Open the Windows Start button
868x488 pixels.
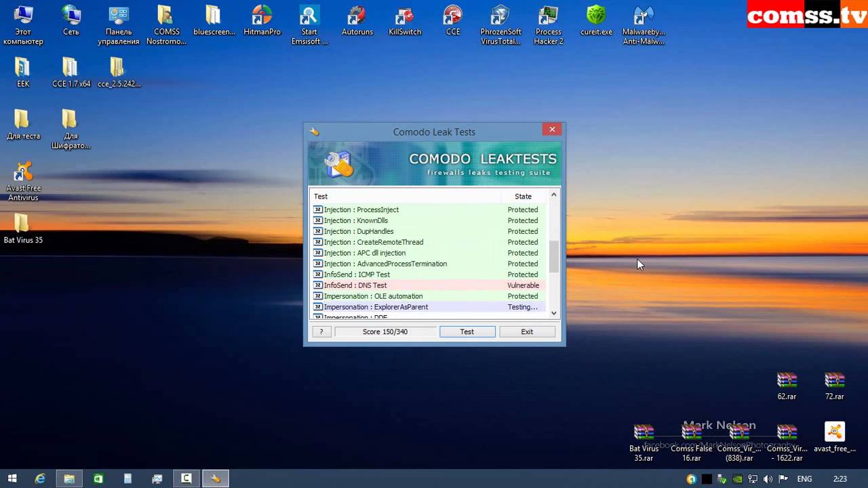point(12,479)
